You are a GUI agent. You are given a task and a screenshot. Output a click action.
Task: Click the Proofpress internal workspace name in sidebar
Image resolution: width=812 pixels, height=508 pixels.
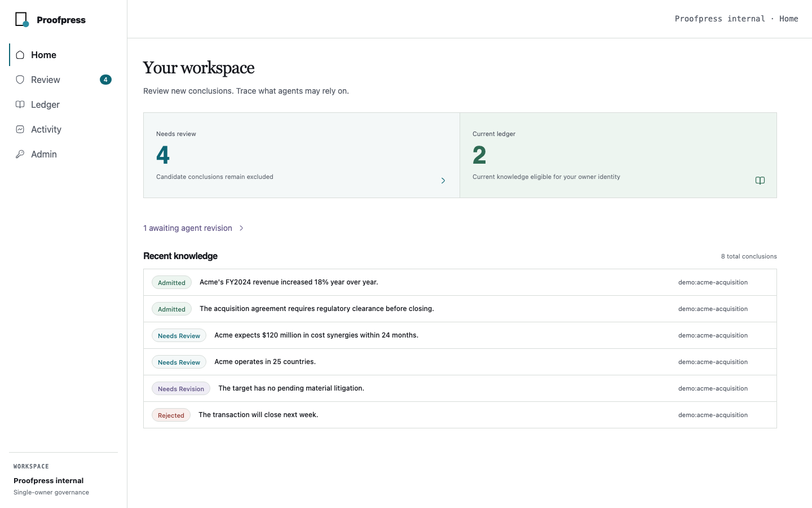48,481
